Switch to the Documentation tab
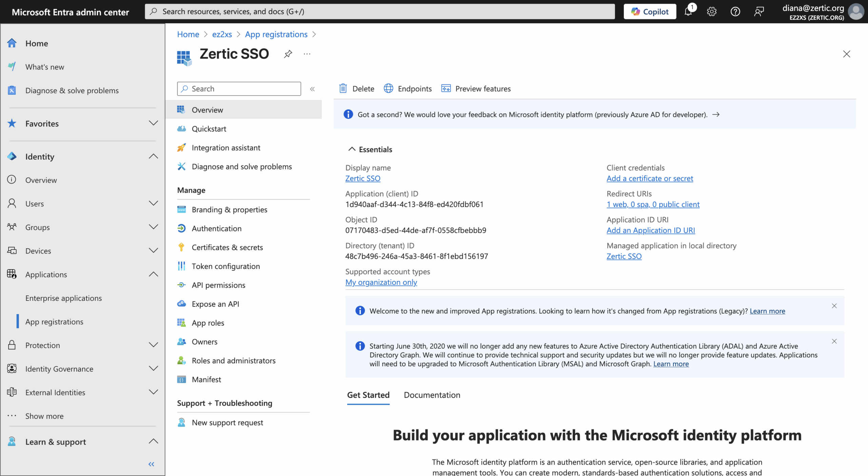Viewport: 868px width, 476px height. pos(432,395)
